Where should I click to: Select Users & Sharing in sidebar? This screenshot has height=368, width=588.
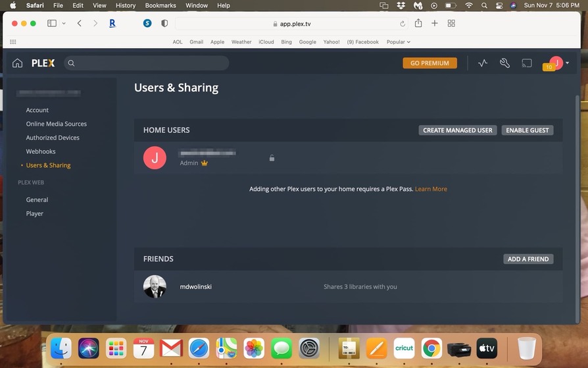pyautogui.click(x=49, y=165)
